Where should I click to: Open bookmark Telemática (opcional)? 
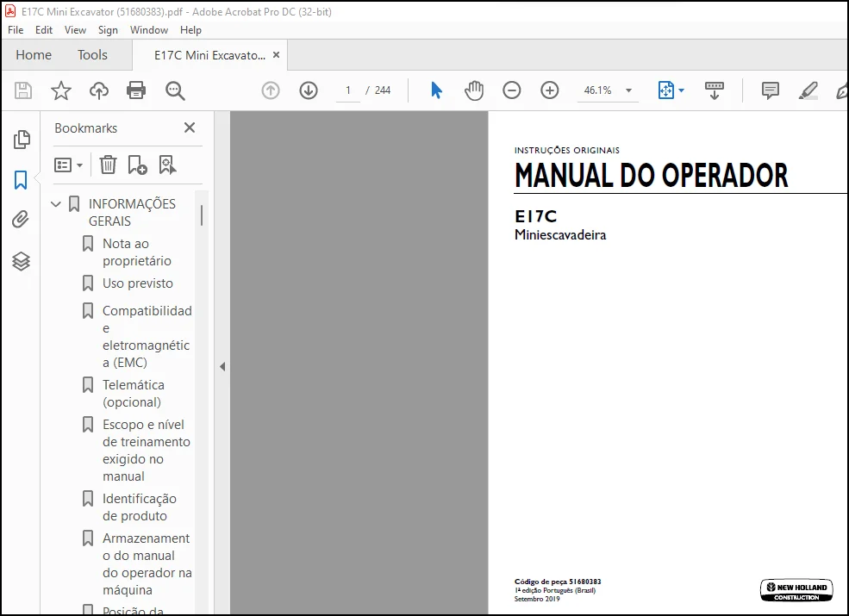pyautogui.click(x=134, y=394)
